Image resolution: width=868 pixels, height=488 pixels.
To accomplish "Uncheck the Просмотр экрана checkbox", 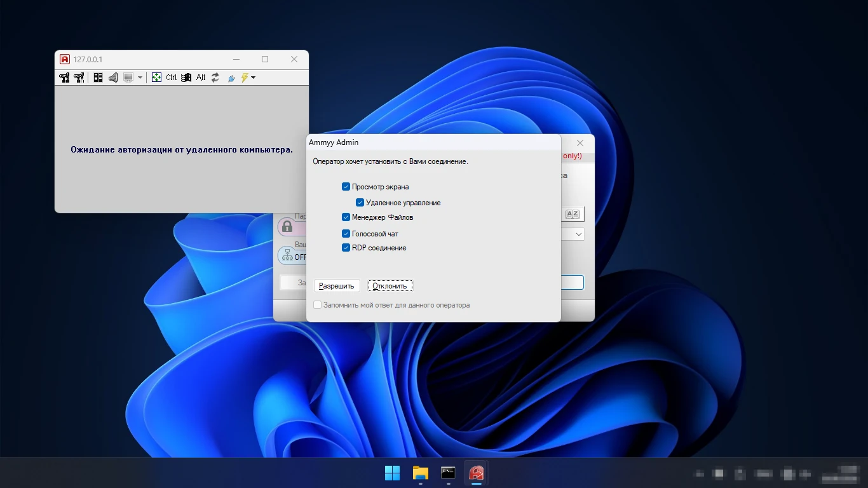I will click(346, 187).
